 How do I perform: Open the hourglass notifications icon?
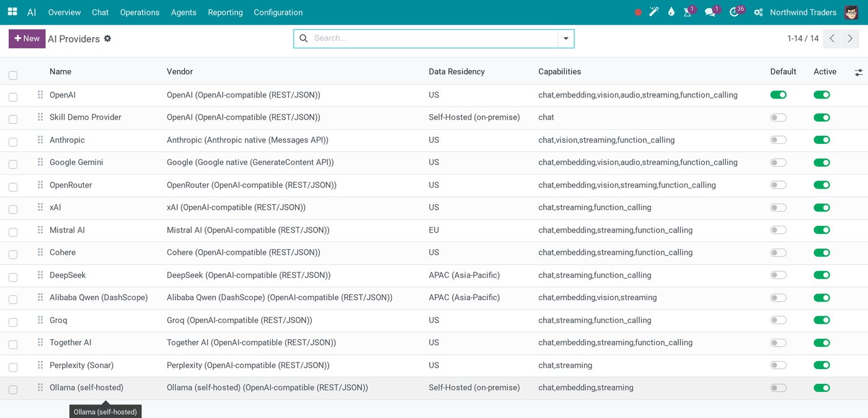tap(688, 12)
